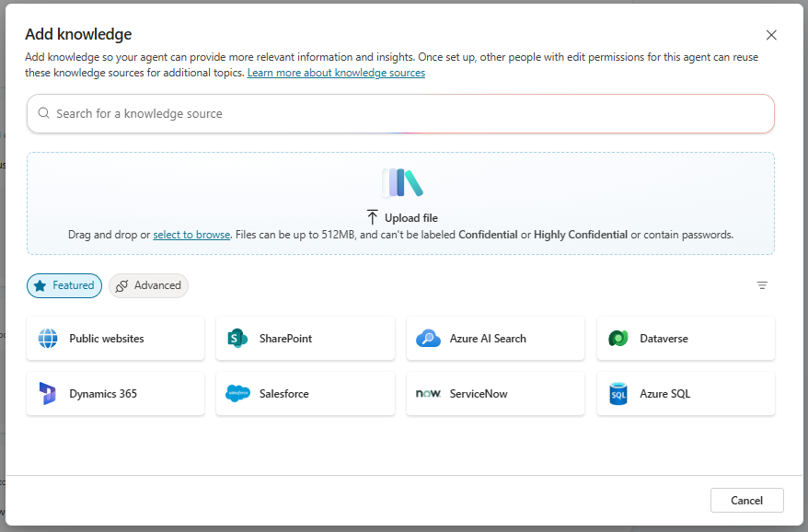Click the books illustration in upload area

pyautogui.click(x=402, y=183)
